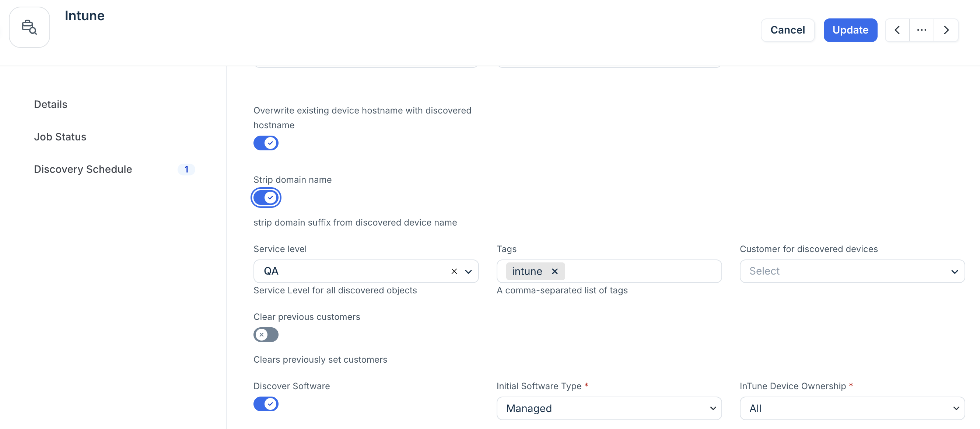This screenshot has height=429, width=980.
Task: Enable Clear previous customers toggle
Action: tap(266, 335)
